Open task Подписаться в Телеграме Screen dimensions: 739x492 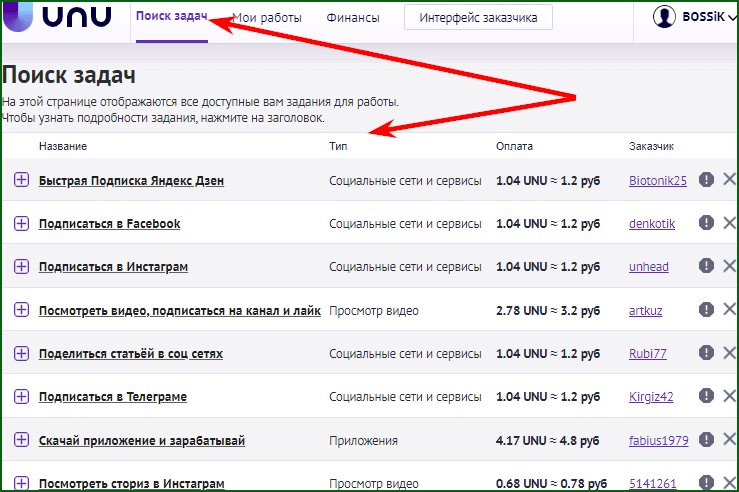pos(113,397)
